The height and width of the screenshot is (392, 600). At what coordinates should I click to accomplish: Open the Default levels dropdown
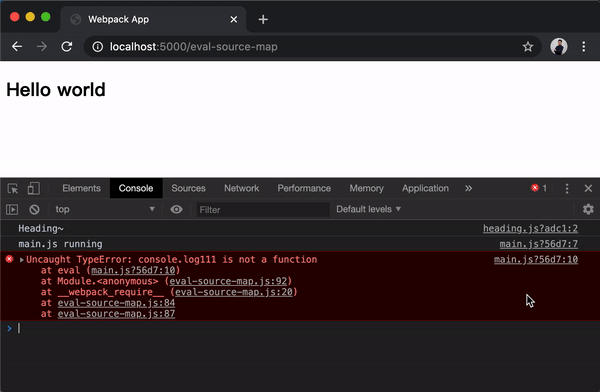click(x=368, y=209)
